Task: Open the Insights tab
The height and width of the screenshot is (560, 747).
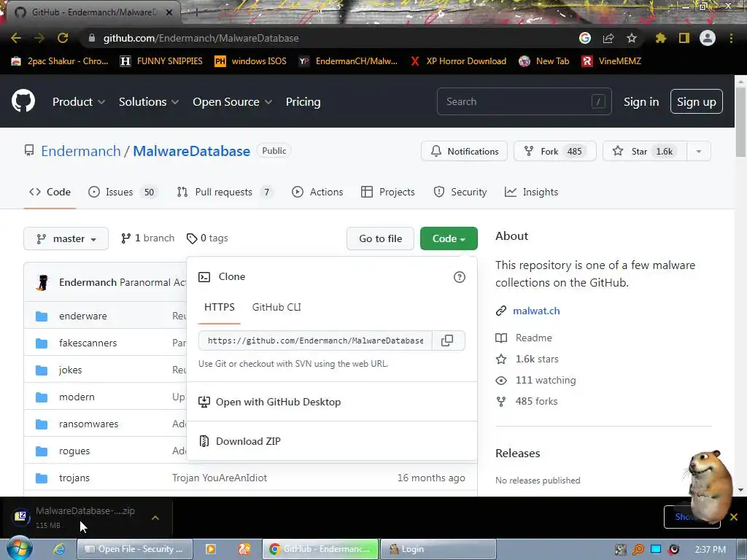Action: coord(531,192)
